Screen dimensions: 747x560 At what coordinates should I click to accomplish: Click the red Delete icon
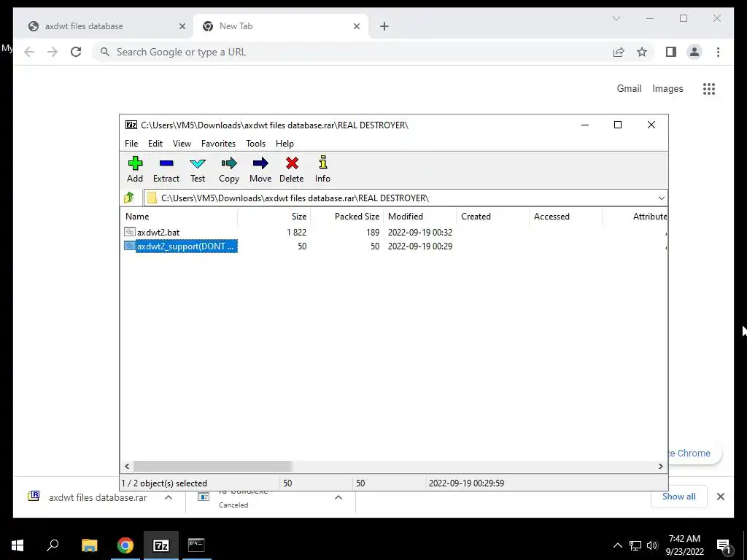292,163
